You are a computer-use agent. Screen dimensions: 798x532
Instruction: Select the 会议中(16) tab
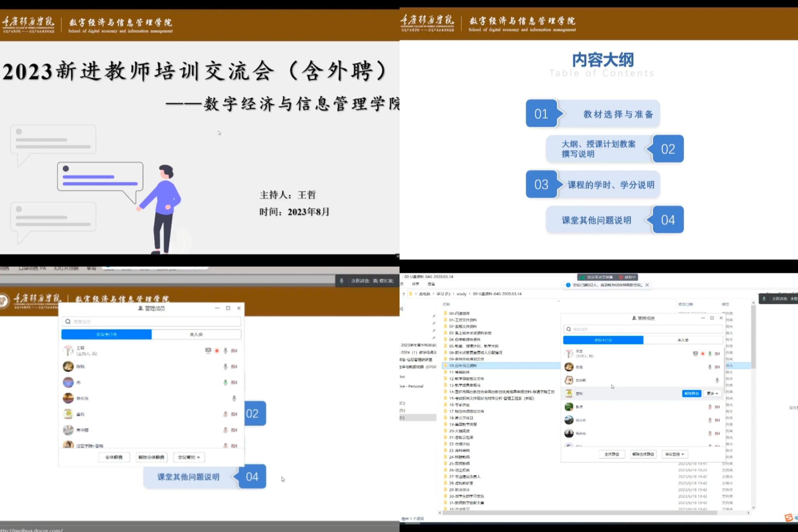click(x=603, y=340)
